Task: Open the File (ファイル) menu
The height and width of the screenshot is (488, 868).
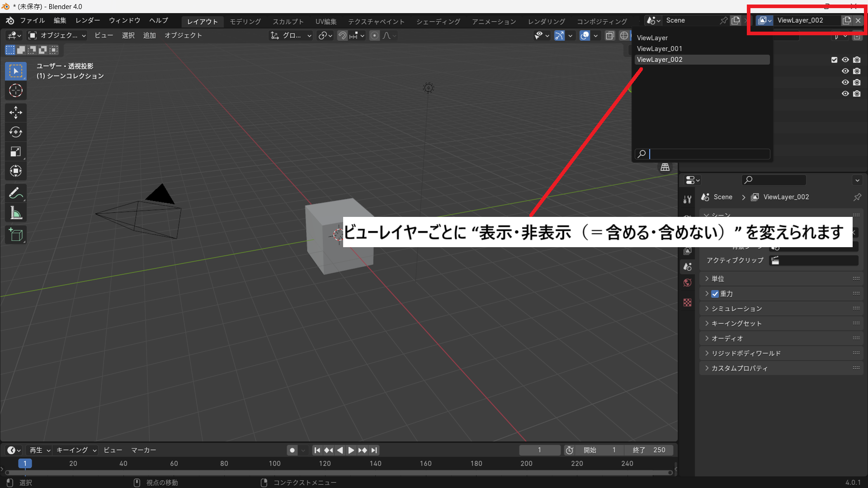Action: [x=32, y=20]
